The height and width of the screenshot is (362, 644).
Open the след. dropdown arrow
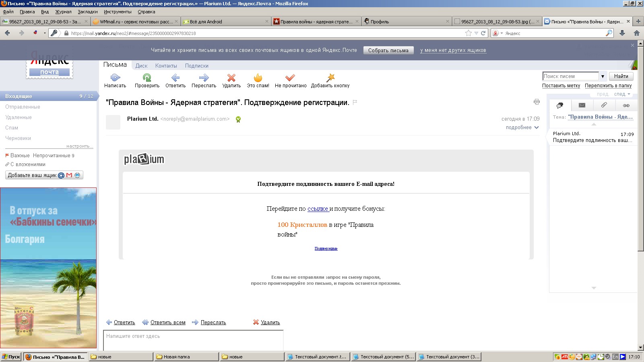629,94
